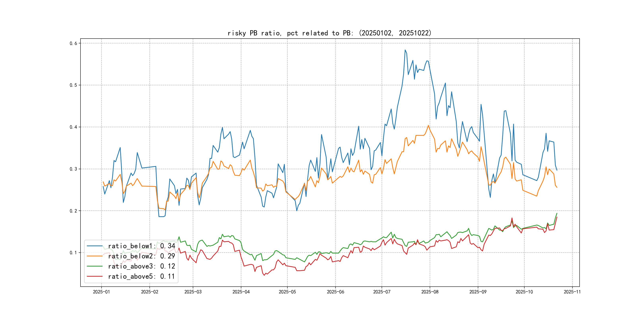Click the blue ratio_below1 legend line sample
The image size is (644, 322).
coord(94,246)
